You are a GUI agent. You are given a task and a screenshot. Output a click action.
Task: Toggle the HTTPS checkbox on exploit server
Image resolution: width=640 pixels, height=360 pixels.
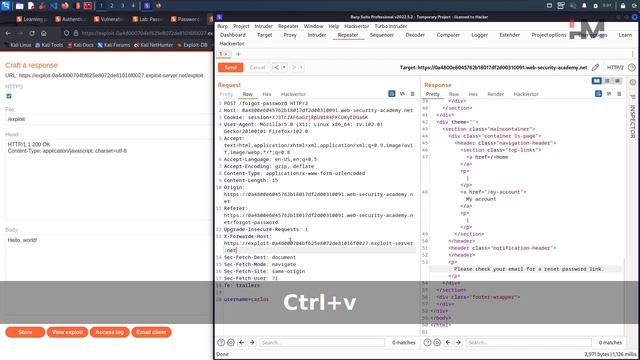[x=9, y=96]
